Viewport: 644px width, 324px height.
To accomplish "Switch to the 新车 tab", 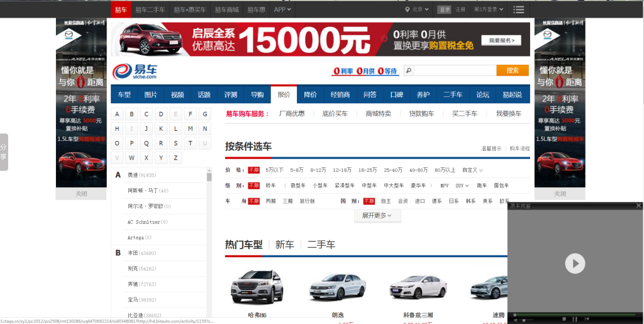I will (285, 245).
